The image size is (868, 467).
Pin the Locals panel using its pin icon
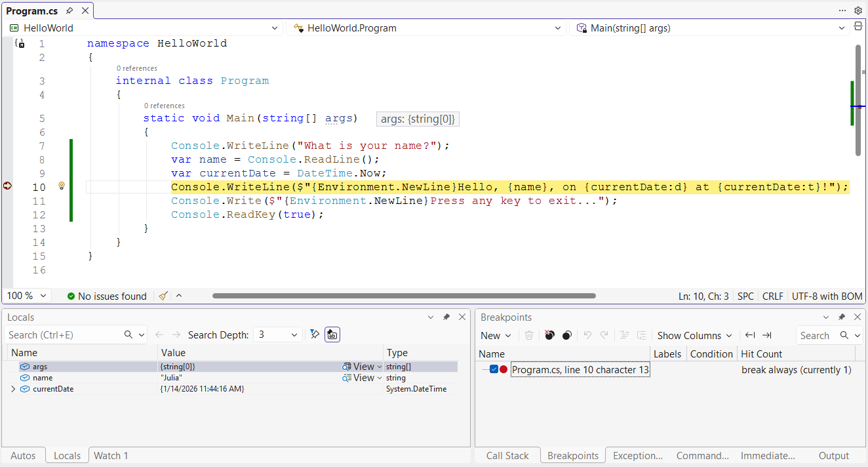pos(446,317)
